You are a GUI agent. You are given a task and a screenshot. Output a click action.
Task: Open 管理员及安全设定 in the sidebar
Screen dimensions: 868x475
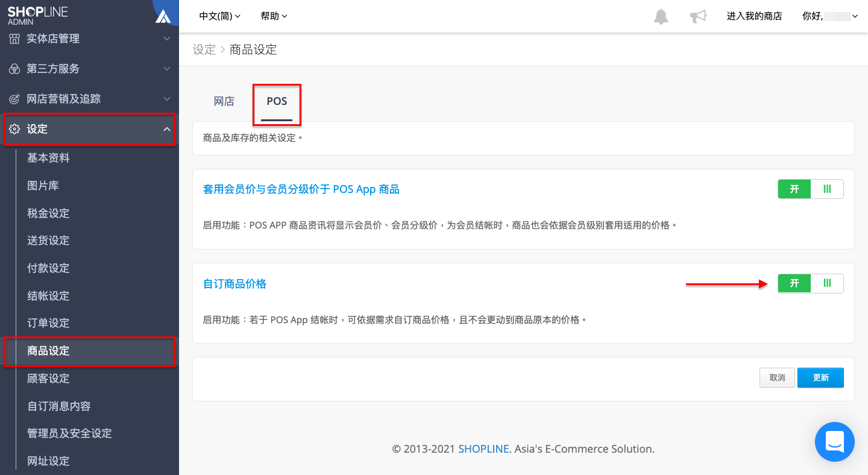coord(69,433)
